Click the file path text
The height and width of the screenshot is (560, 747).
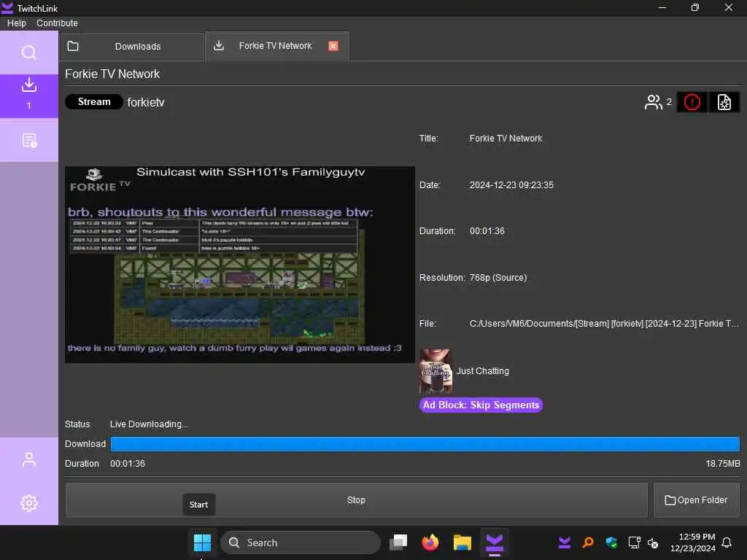tap(604, 323)
